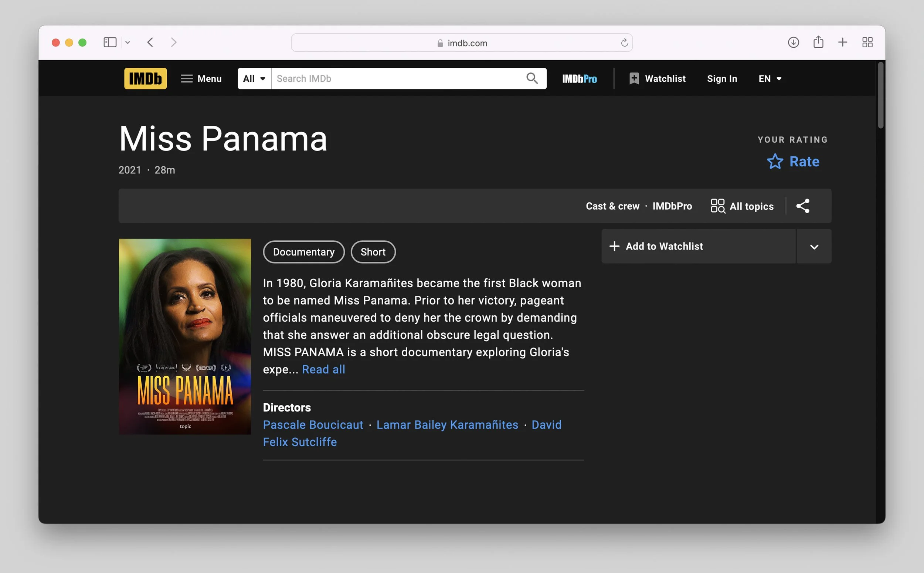Screen dimensions: 924x573
Task: Open new tab with plus icon
Action: [843, 43]
